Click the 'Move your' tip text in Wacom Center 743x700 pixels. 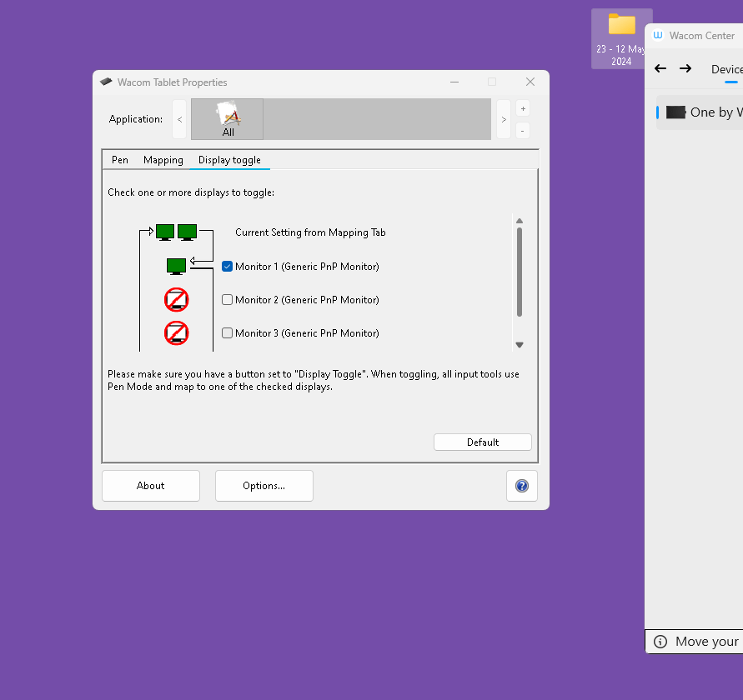click(707, 642)
